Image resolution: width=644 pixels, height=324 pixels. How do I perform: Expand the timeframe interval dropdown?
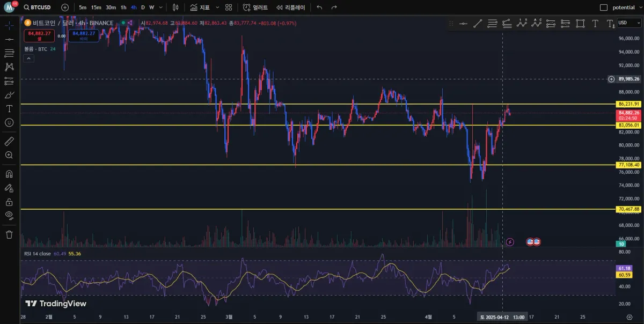click(x=161, y=8)
